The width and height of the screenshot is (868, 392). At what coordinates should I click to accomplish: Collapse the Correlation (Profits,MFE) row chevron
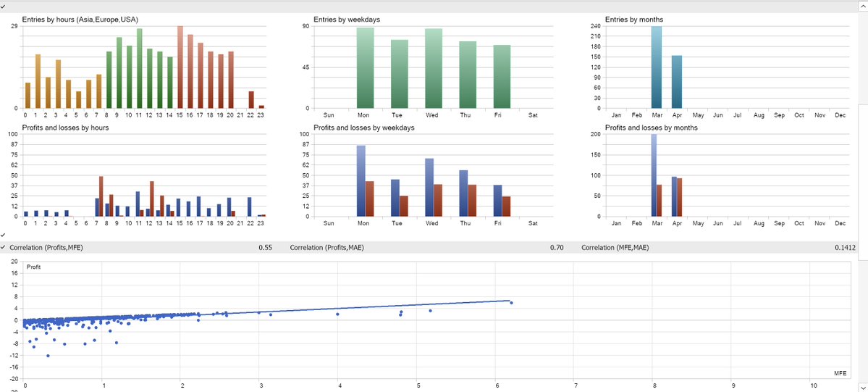point(4,247)
